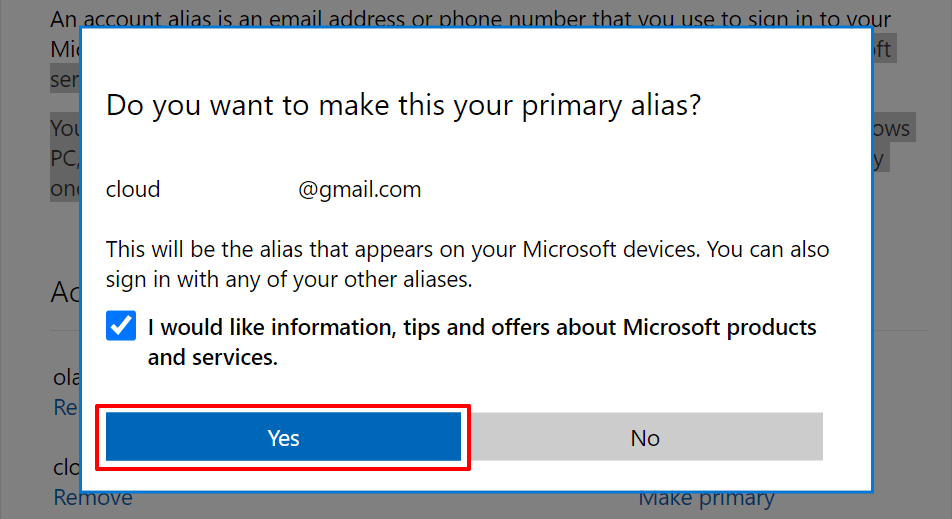The height and width of the screenshot is (519, 952).
Task: Click the 'and services.' label line
Action: [212, 357]
